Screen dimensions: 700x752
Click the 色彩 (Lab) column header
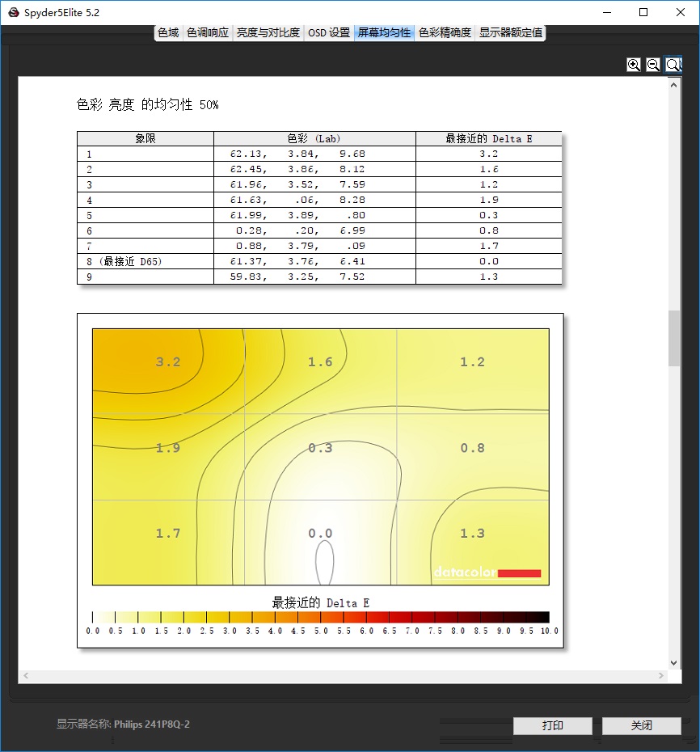click(314, 138)
